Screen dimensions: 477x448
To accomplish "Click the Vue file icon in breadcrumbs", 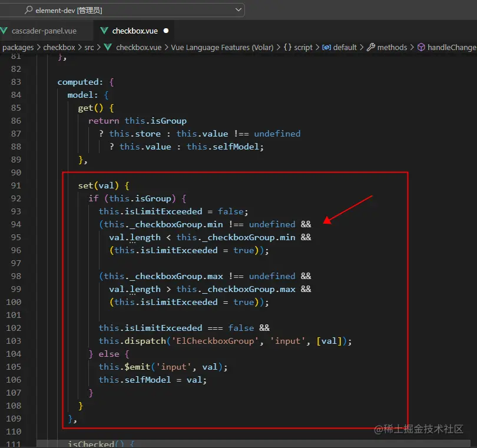I will tap(108, 47).
